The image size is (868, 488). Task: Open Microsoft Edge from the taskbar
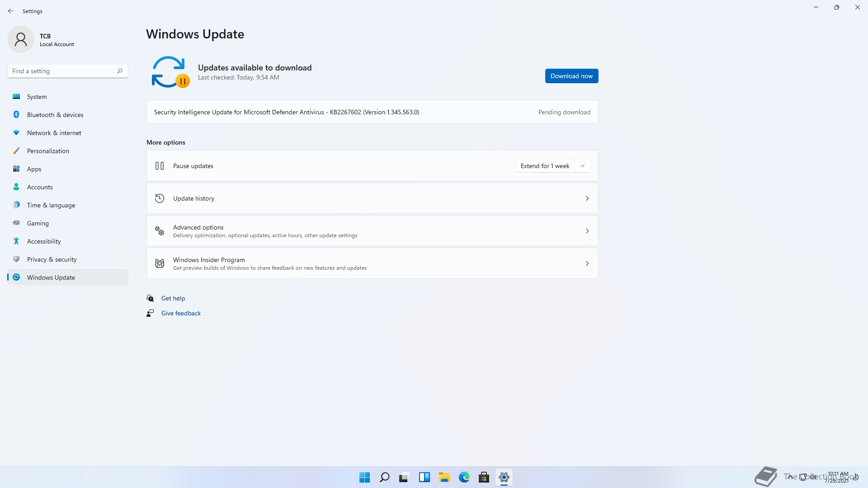click(x=464, y=477)
